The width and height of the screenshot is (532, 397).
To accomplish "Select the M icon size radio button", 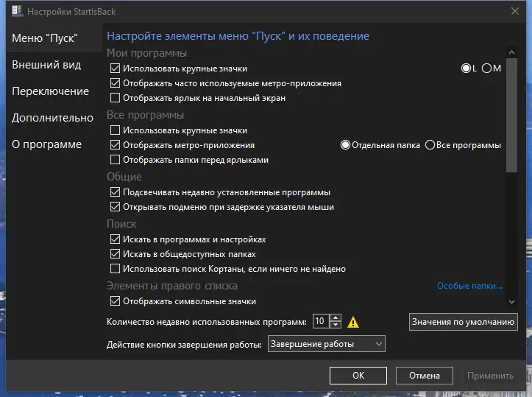I will click(486, 68).
